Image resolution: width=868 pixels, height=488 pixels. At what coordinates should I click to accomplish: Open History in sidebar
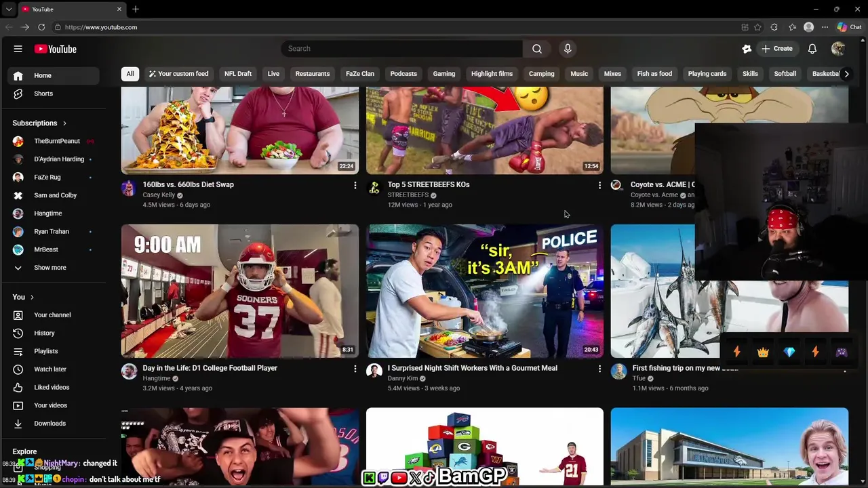coord(53,333)
